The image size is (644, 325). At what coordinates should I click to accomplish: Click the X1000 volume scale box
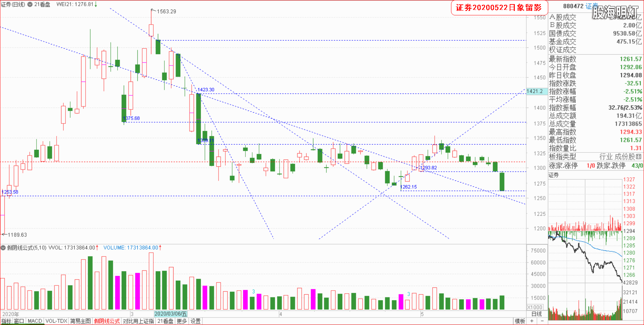tap(535, 307)
